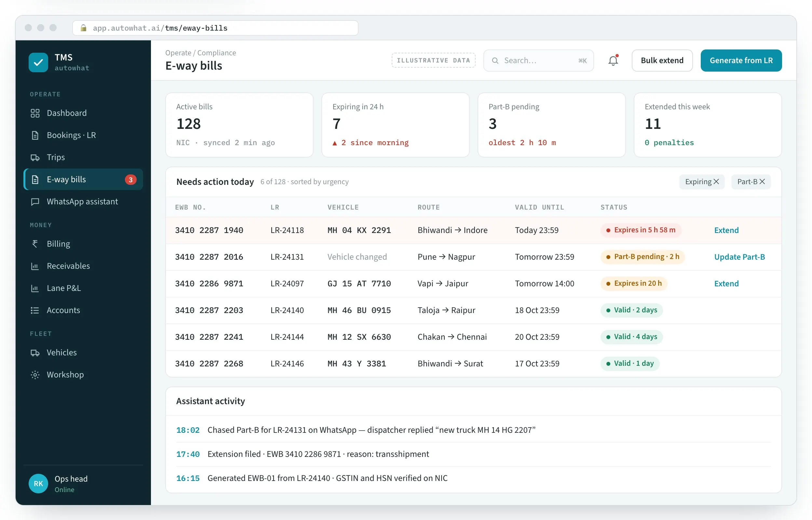The width and height of the screenshot is (812, 520).
Task: Click the 18:02 assistant activity entry
Action: click(x=473, y=430)
